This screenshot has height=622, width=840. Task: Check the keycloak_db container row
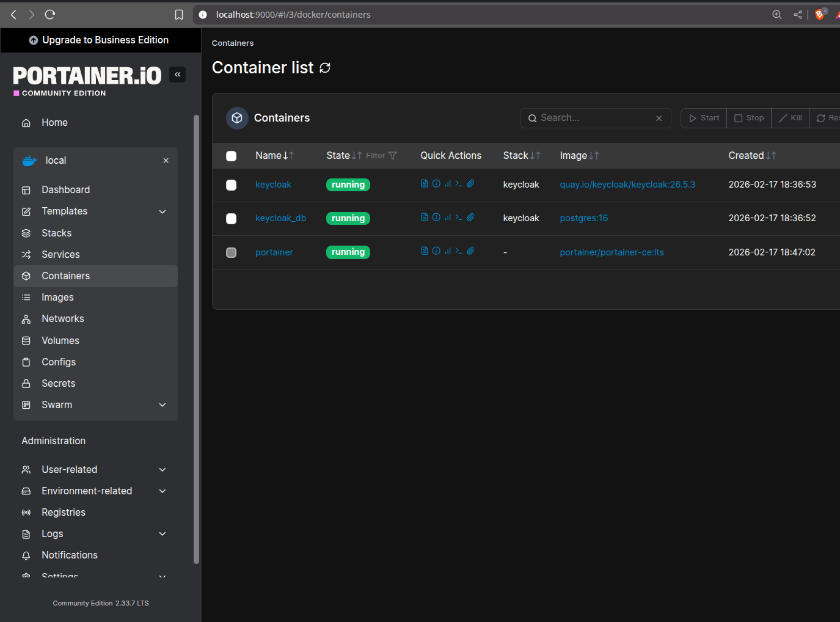point(231,218)
